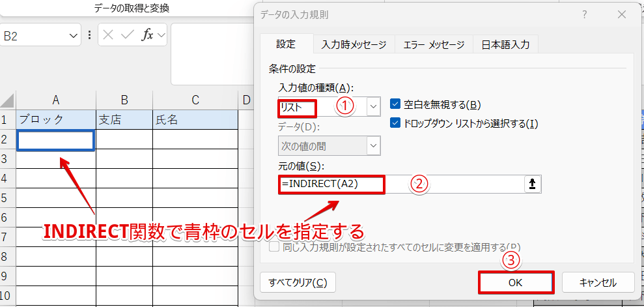Open the Name Box dropdown arrow
Screen dimensions: 644x307
(x=74, y=36)
